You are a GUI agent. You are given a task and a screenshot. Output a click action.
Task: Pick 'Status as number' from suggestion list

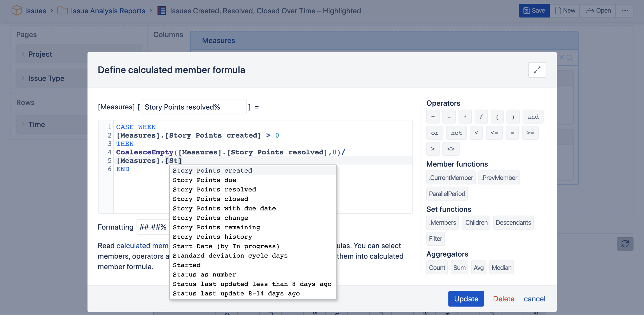(x=204, y=275)
